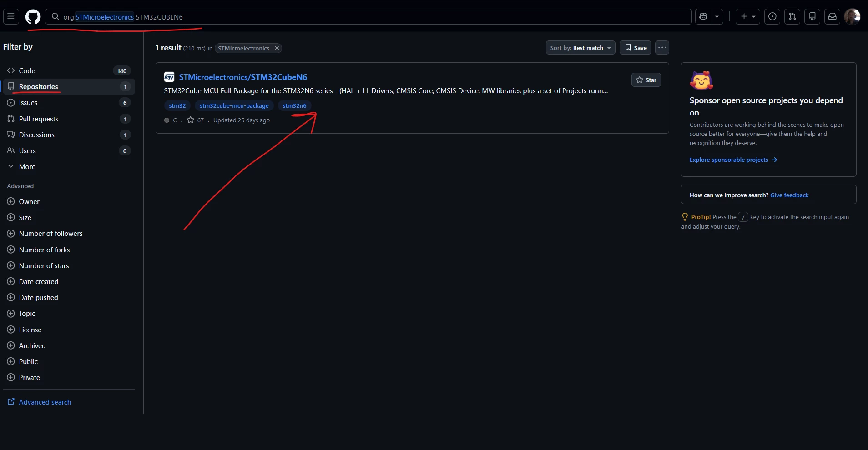Viewport: 868px width, 450px height.
Task: Click the ST logo avatar in result
Action: tap(169, 77)
